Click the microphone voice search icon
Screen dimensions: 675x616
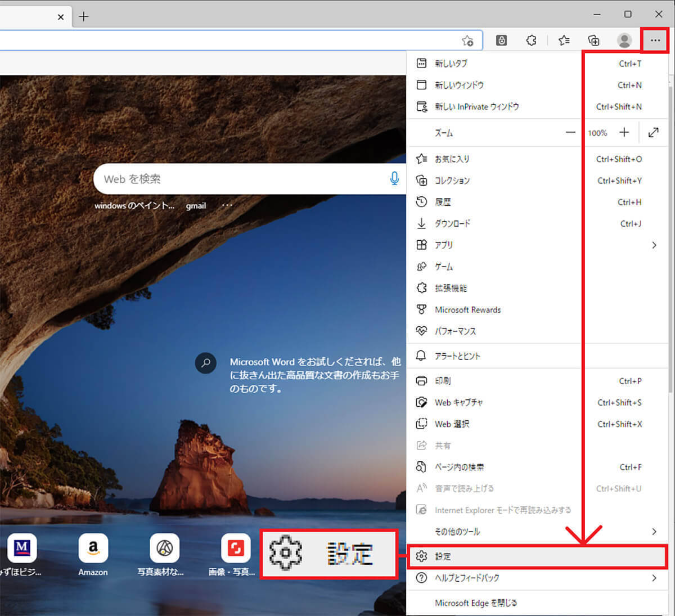pos(394,178)
